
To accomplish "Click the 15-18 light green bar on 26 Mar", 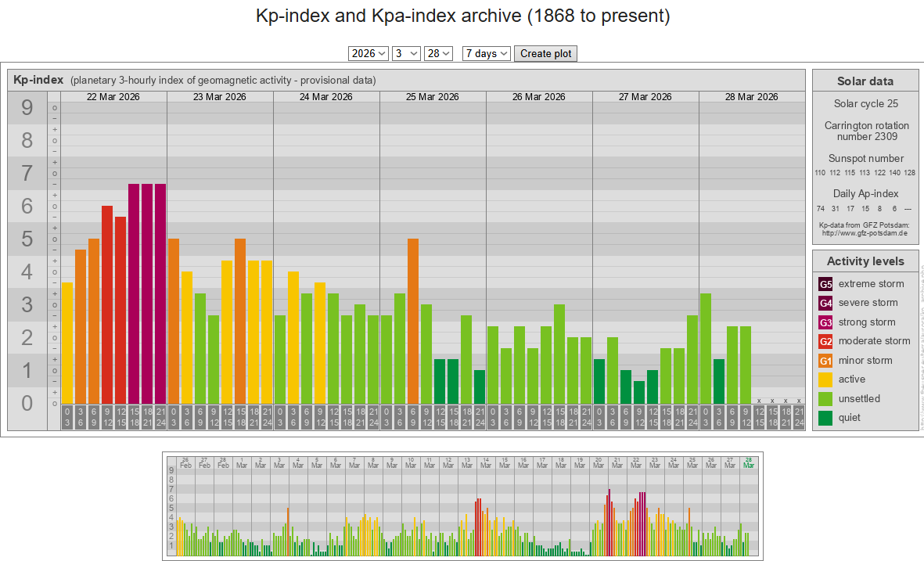I will pos(559,354).
